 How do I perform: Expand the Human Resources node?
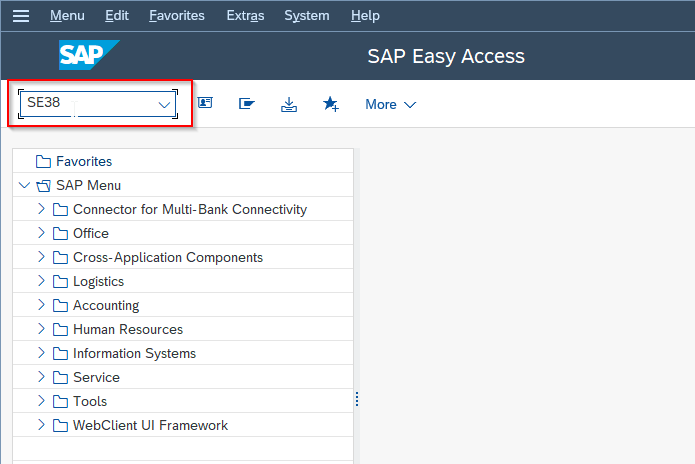click(x=41, y=328)
